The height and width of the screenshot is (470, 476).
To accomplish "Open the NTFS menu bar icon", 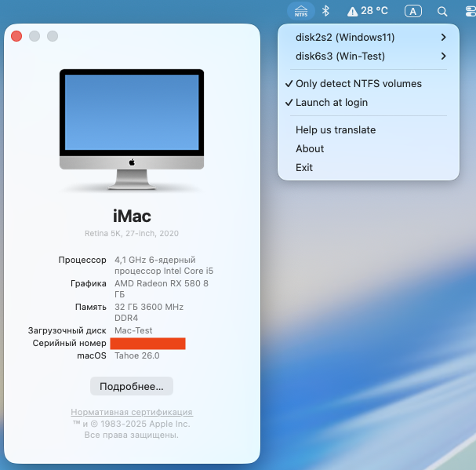I will click(301, 11).
